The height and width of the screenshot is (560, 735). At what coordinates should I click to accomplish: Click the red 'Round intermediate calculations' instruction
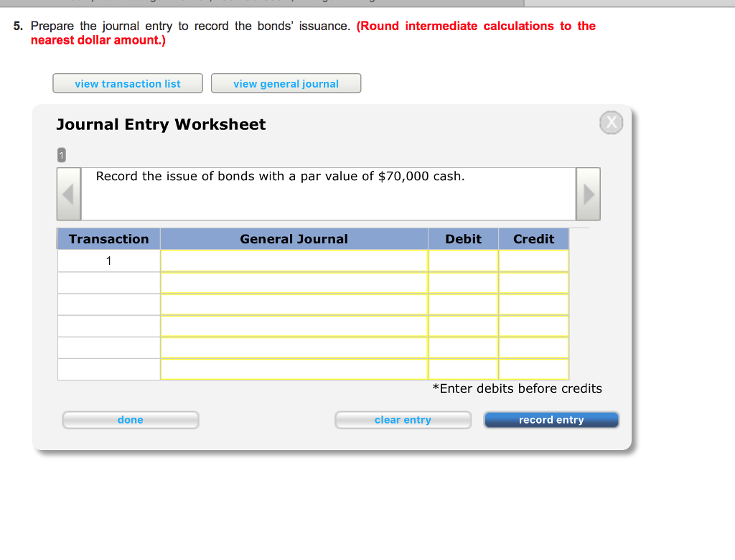(313, 33)
